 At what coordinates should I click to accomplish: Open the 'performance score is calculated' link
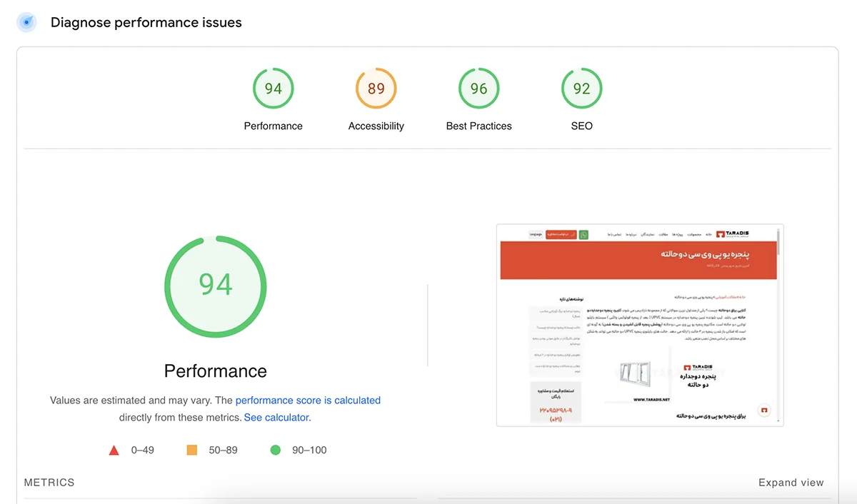tap(308, 400)
